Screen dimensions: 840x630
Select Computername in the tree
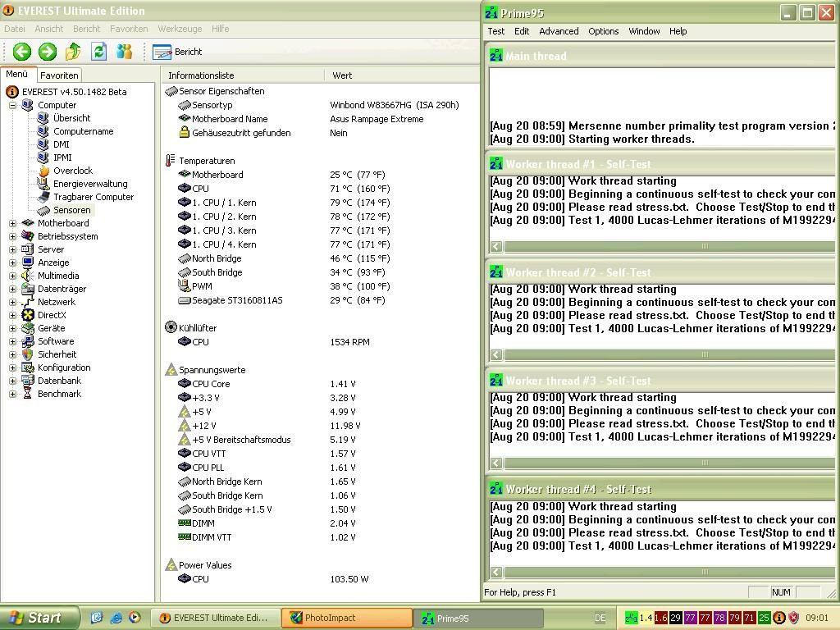(x=83, y=131)
